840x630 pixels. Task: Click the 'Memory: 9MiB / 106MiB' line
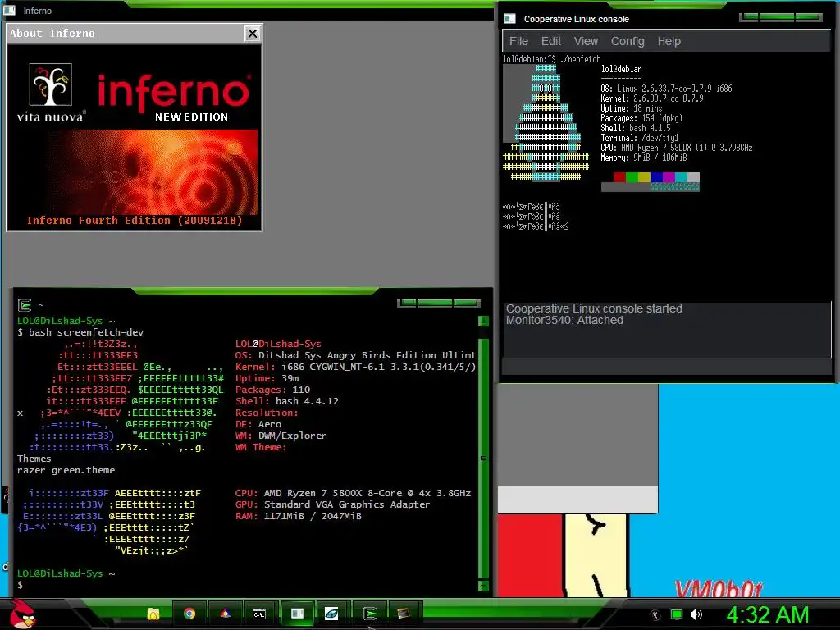point(643,157)
